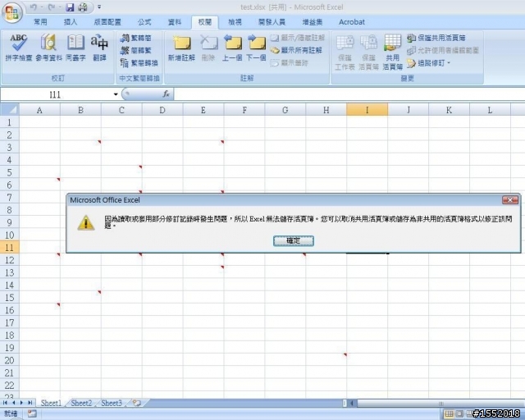Switch to the Page Layout (版面配置) tab
The image size is (525, 420).
(x=107, y=22)
